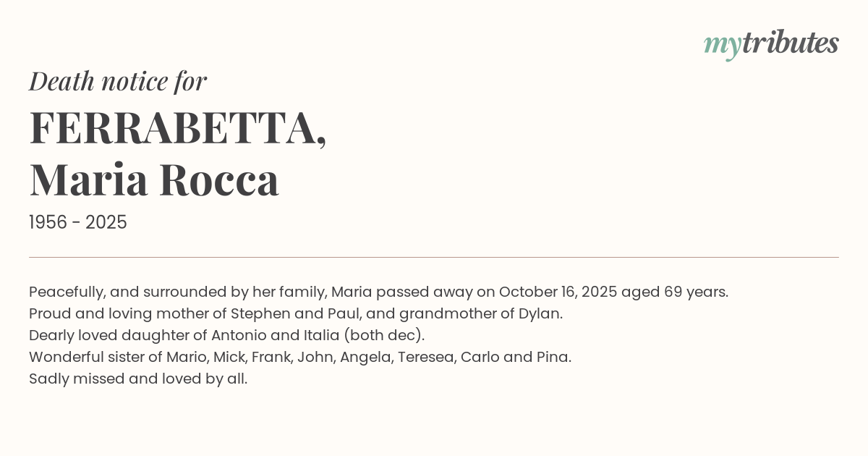Click the "(both dec)" text
Screen dimensions: 868x456
pos(383,335)
